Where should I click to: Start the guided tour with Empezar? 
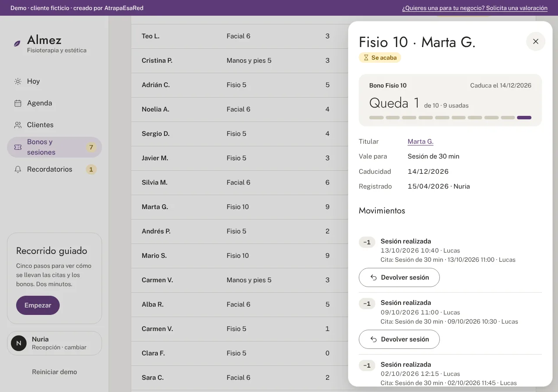[x=38, y=305]
